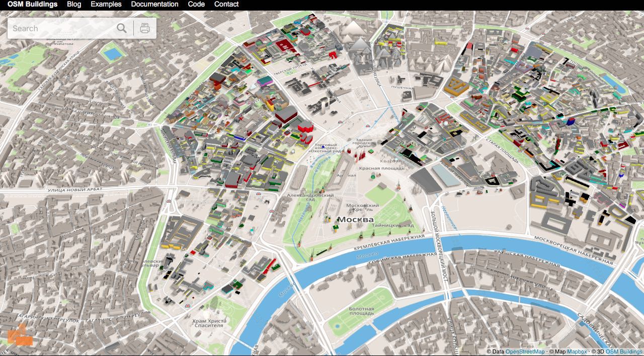
Task: Open the Contact page
Action: pos(226,4)
